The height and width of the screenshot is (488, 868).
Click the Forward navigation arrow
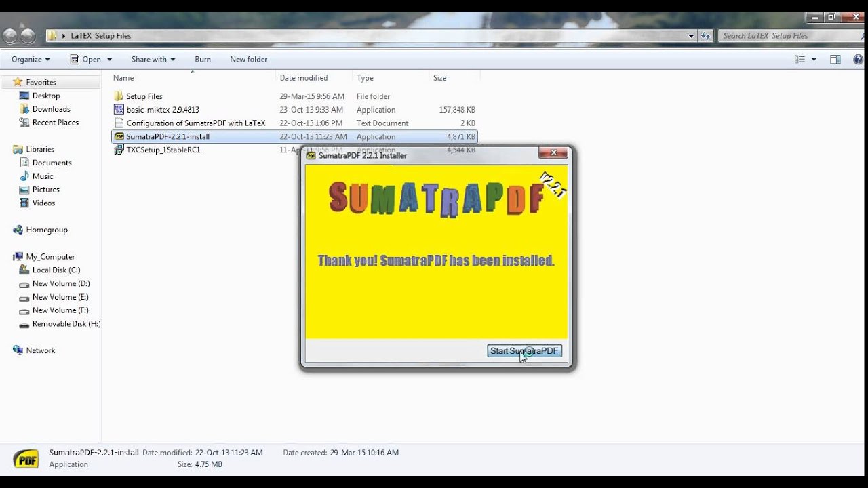click(x=28, y=36)
